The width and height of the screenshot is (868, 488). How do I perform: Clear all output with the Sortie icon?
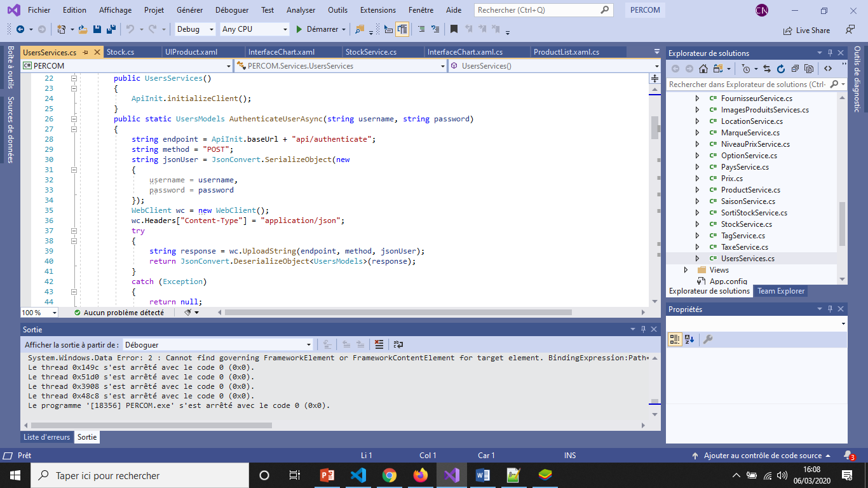click(379, 344)
